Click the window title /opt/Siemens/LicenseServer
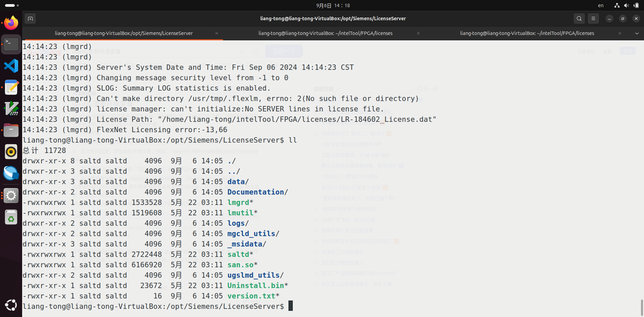Image resolution: width=644 pixels, height=317 pixels. (333, 19)
